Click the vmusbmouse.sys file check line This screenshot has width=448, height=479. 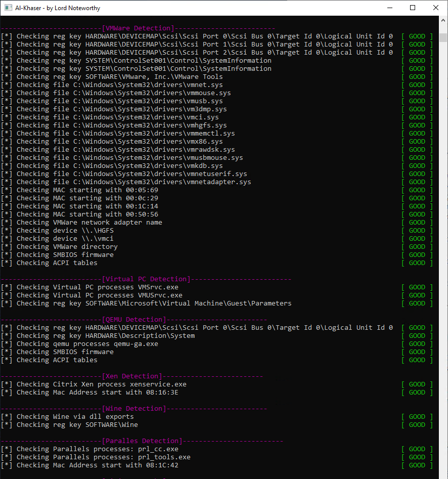click(x=122, y=158)
